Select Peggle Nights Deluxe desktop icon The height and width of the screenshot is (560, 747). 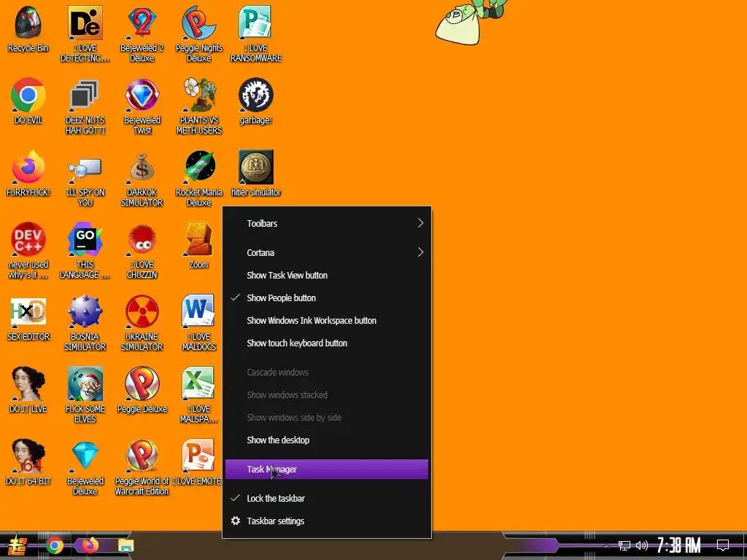[198, 23]
